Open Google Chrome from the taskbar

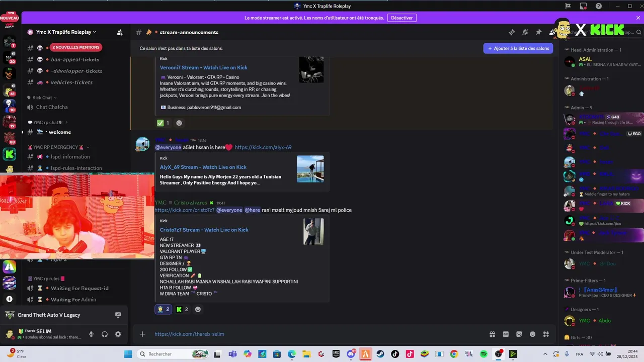pos(454,354)
